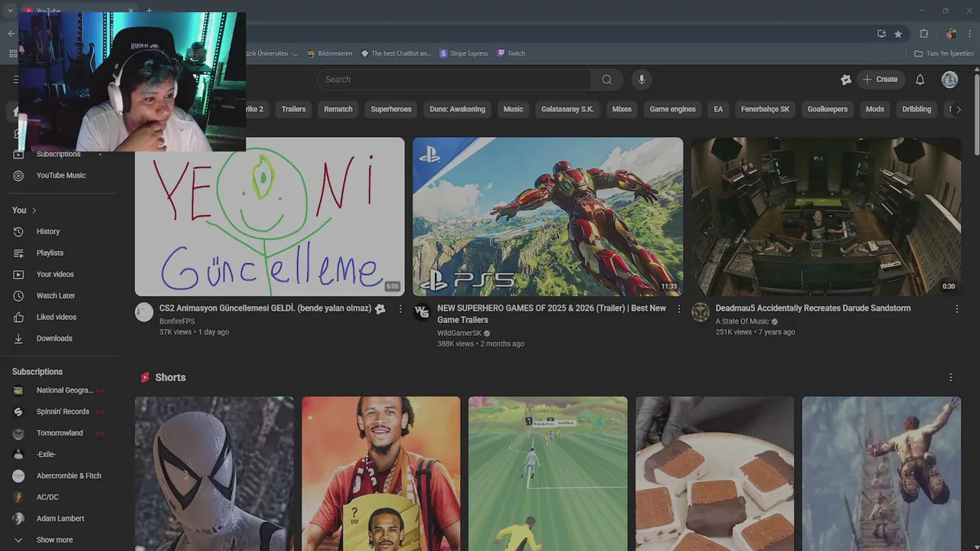Screen dimensions: 980x551
Task: Click the BonfireFPS channel avatar
Action: (x=144, y=312)
